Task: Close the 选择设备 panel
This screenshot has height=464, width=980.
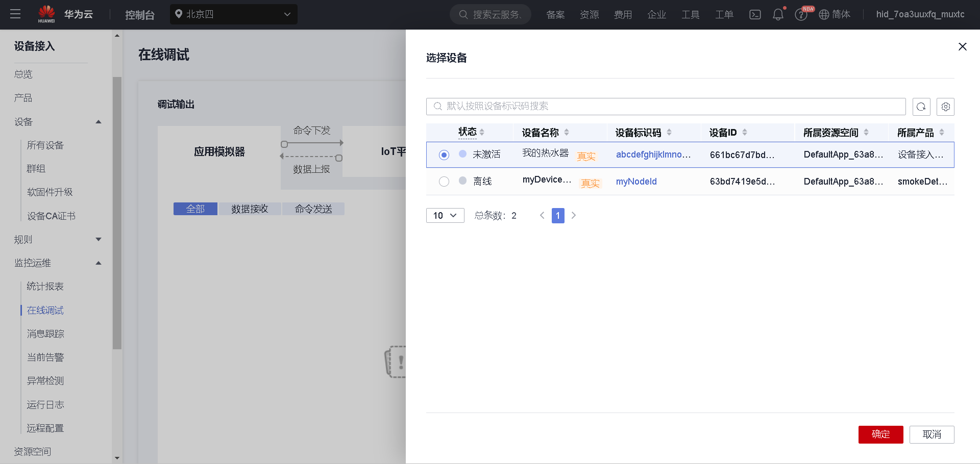Action: 963,46
